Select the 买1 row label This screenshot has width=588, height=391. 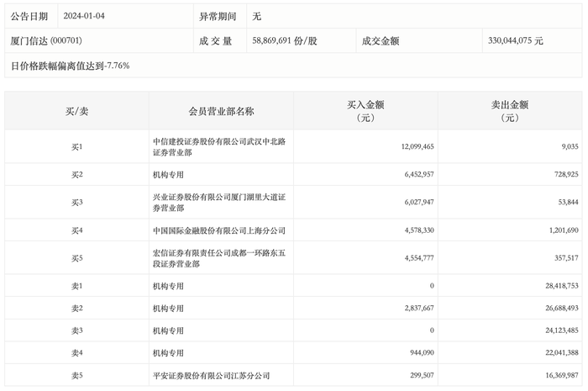(76, 147)
